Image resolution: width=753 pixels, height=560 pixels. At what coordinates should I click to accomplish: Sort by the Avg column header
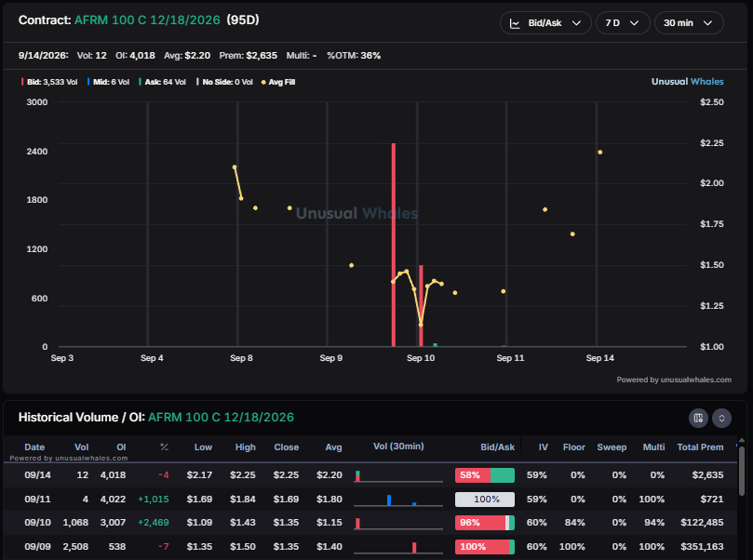tap(334, 447)
